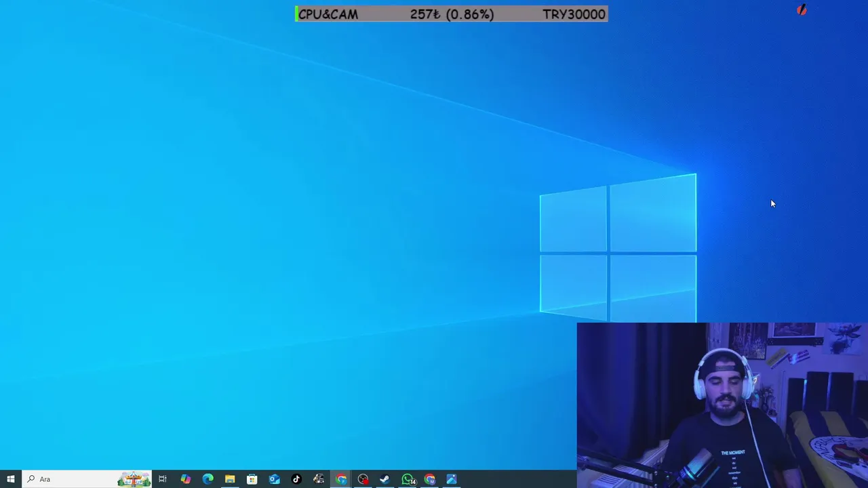Click the TRY30000 goal amount
The width and height of the screenshot is (868, 488).
coord(574,14)
